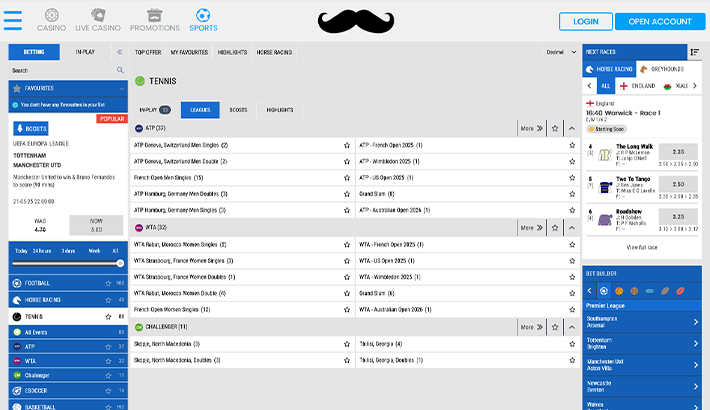Image resolution: width=710 pixels, height=410 pixels.
Task: Select tennis In-Play tab
Action: tap(155, 110)
